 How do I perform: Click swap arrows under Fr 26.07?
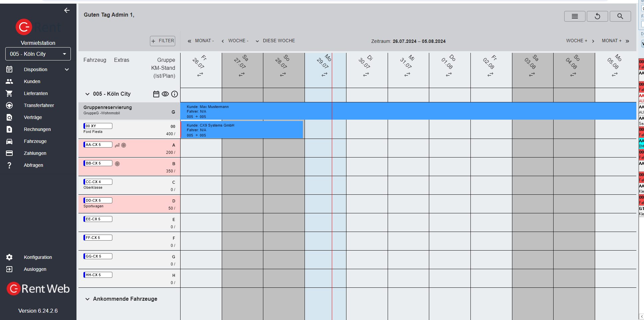(200, 75)
